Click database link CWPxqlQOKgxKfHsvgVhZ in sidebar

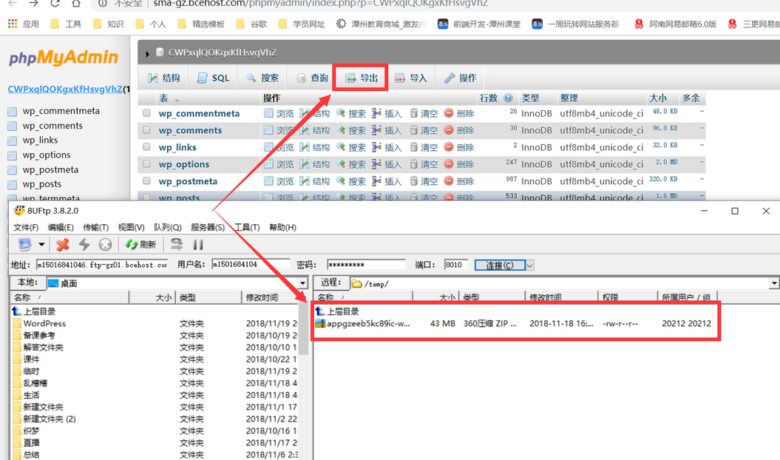(x=65, y=90)
